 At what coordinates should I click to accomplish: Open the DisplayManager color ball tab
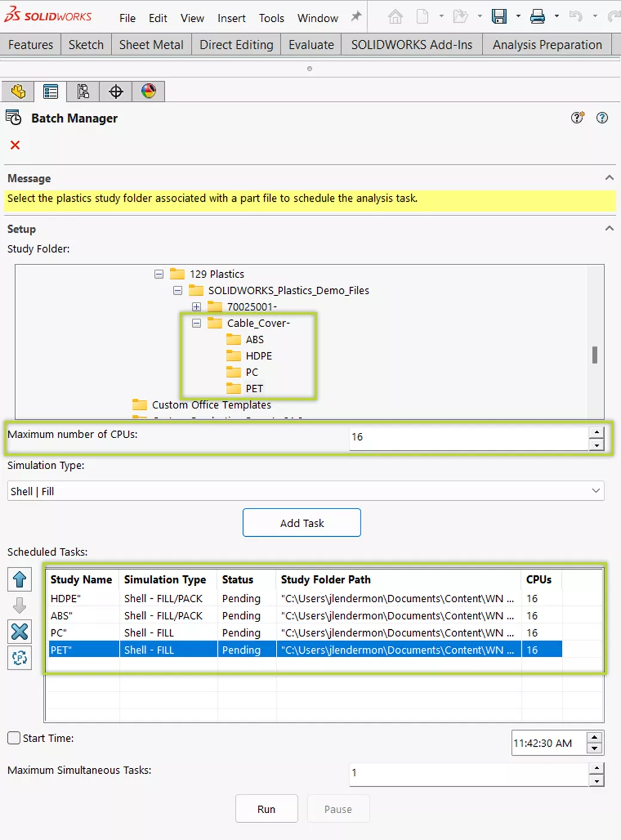tap(149, 91)
